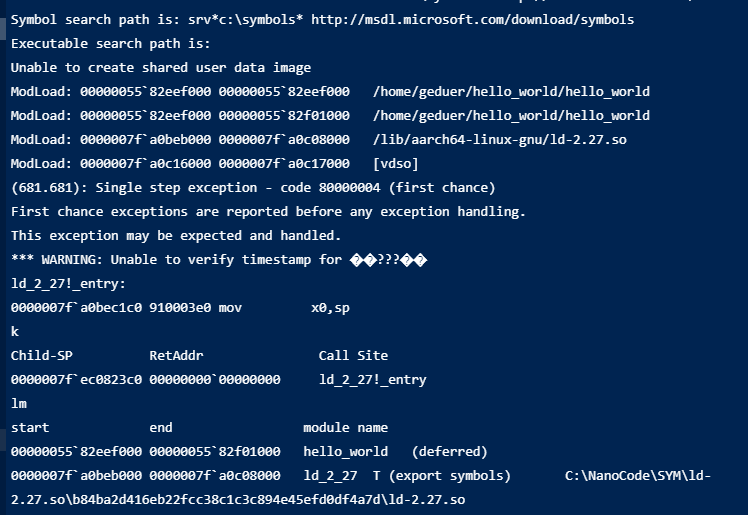The height and width of the screenshot is (515, 748).
Task: Click the 'k' stack command line
Action: (x=15, y=332)
